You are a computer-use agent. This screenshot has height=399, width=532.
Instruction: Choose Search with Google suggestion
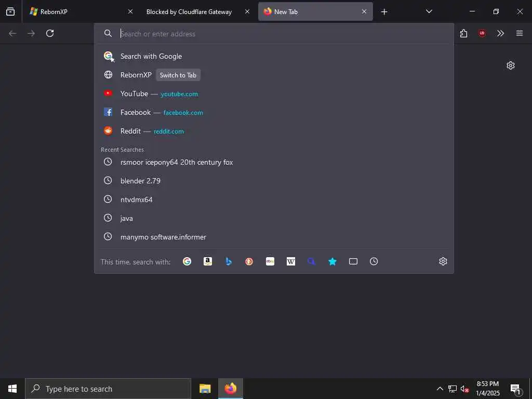pos(274,56)
